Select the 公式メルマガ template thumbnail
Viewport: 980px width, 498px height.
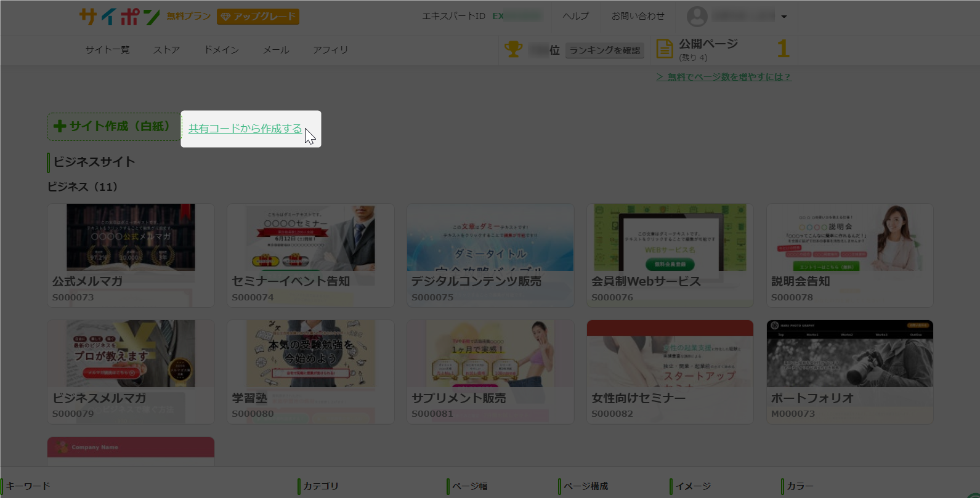131,255
